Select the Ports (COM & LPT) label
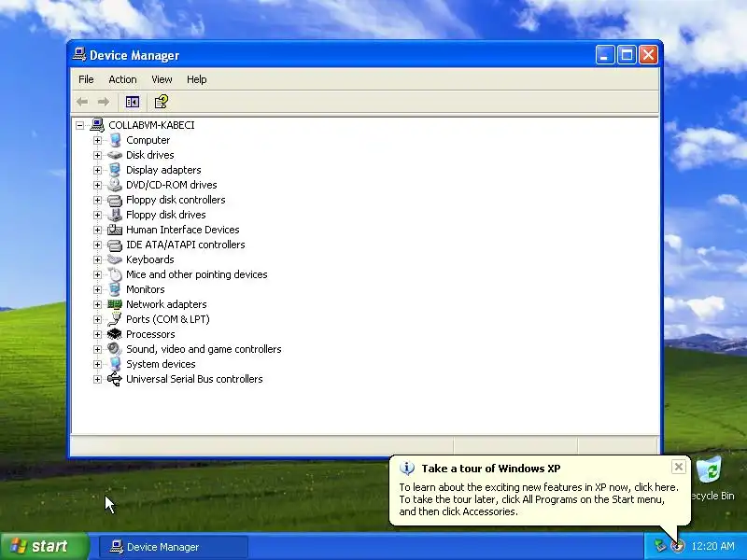 coord(168,319)
